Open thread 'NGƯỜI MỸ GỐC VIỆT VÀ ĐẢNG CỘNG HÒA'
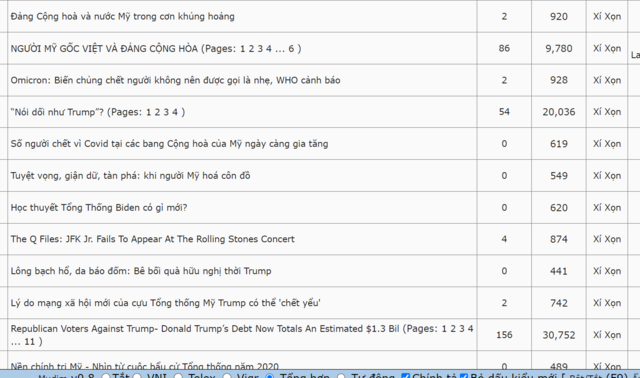 tap(104, 49)
